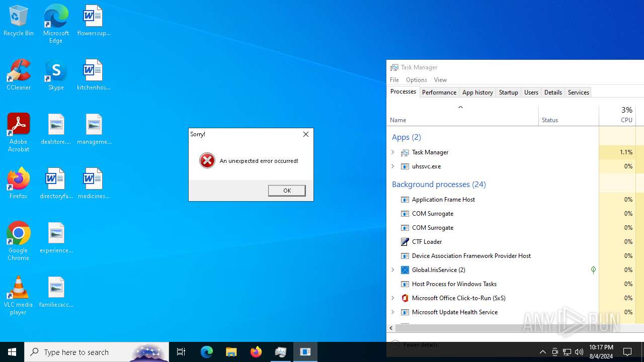Switch to the Startup tab
644x362 pixels.
click(x=509, y=93)
